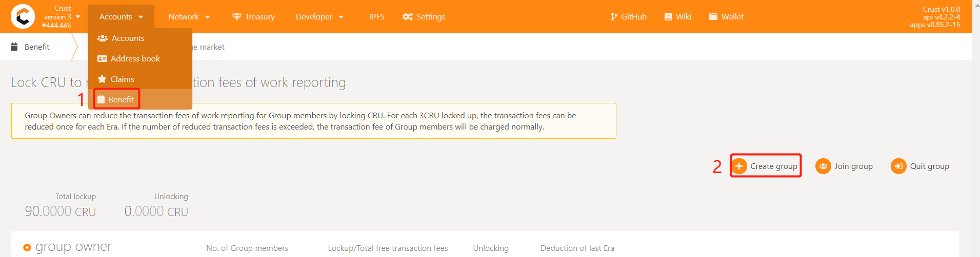
Task: Click the block number #444,446 text
Action: [56, 25]
